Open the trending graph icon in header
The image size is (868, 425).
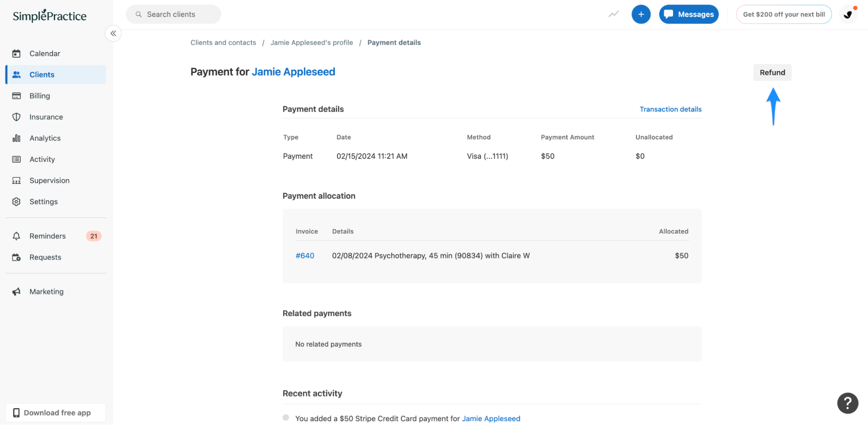[613, 14]
